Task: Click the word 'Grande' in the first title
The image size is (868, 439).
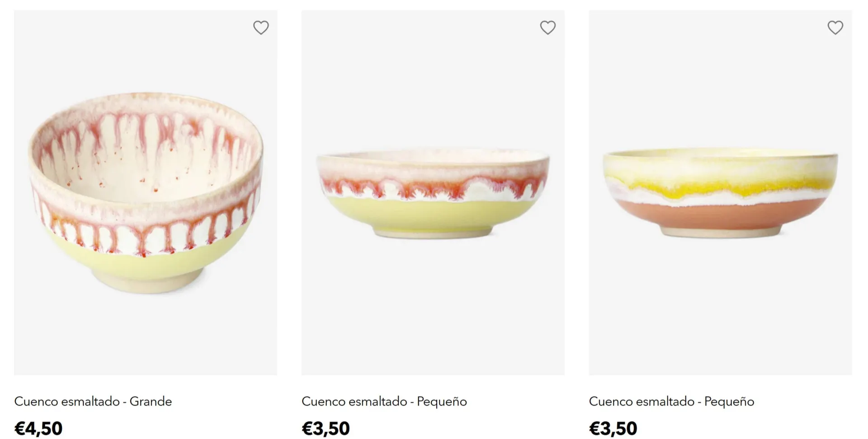Action: 151,401
